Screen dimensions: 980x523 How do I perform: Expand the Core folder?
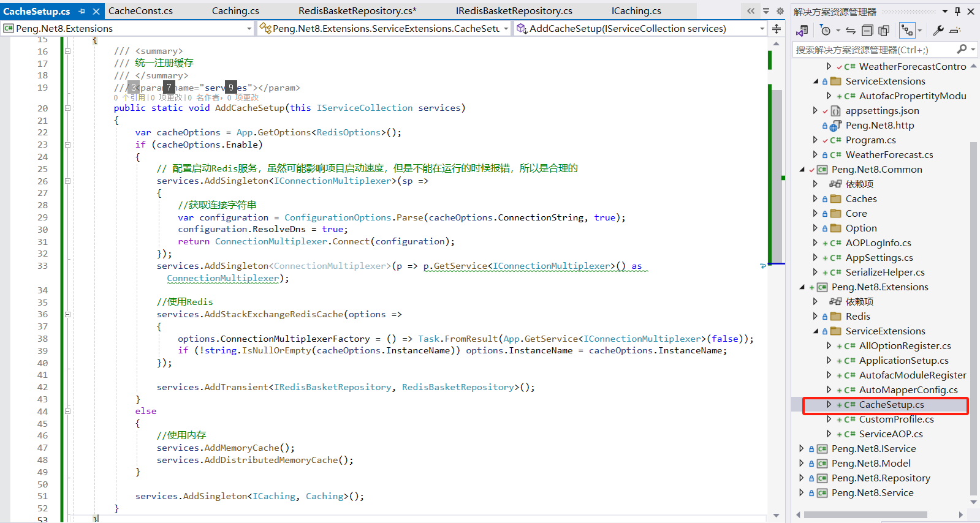(815, 214)
